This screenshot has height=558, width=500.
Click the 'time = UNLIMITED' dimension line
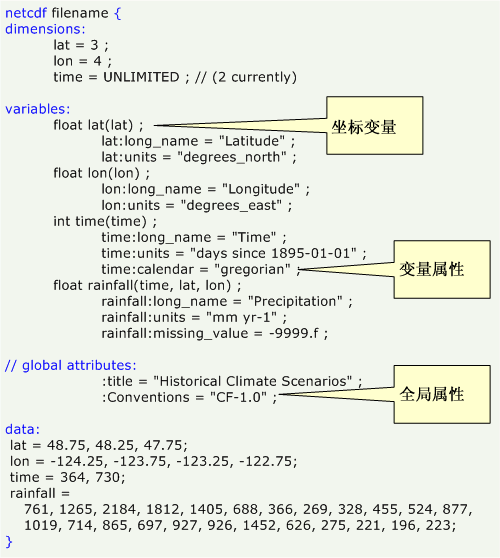[x=116, y=77]
